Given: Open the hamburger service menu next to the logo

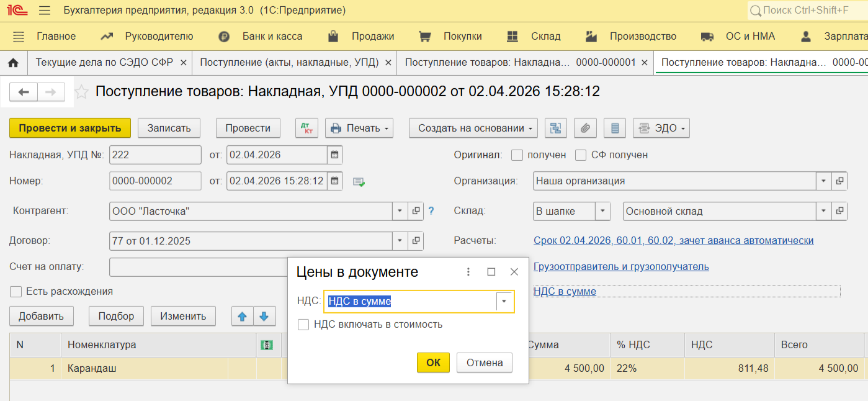Looking at the screenshot, I should click(x=45, y=11).
